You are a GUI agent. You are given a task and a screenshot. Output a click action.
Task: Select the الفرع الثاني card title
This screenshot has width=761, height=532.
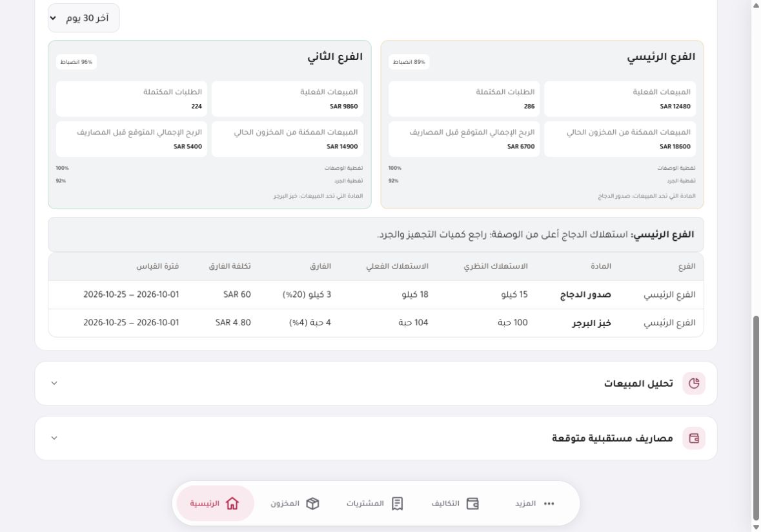pyautogui.click(x=335, y=57)
